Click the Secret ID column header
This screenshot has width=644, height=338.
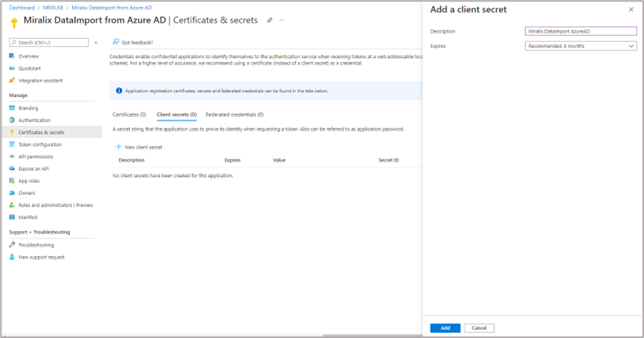coord(389,160)
